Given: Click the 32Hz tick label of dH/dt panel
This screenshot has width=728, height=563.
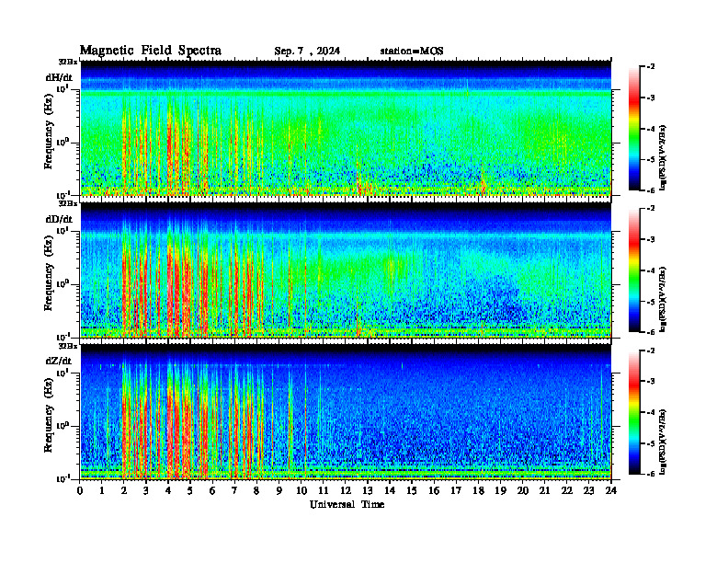Looking at the screenshot, I should [x=68, y=62].
